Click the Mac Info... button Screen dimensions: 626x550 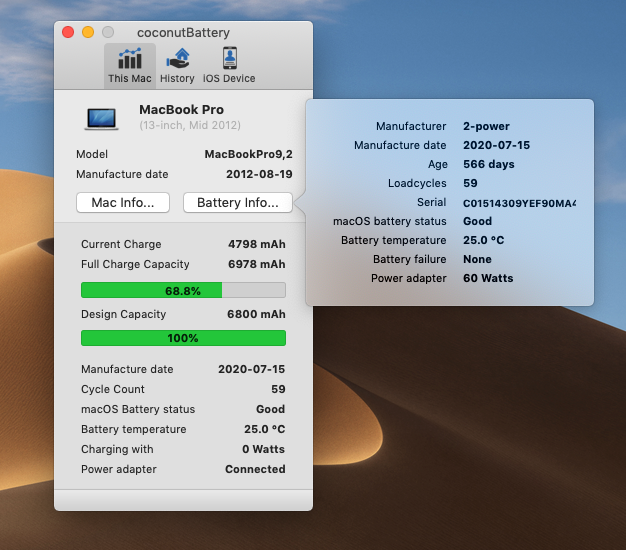point(123,203)
